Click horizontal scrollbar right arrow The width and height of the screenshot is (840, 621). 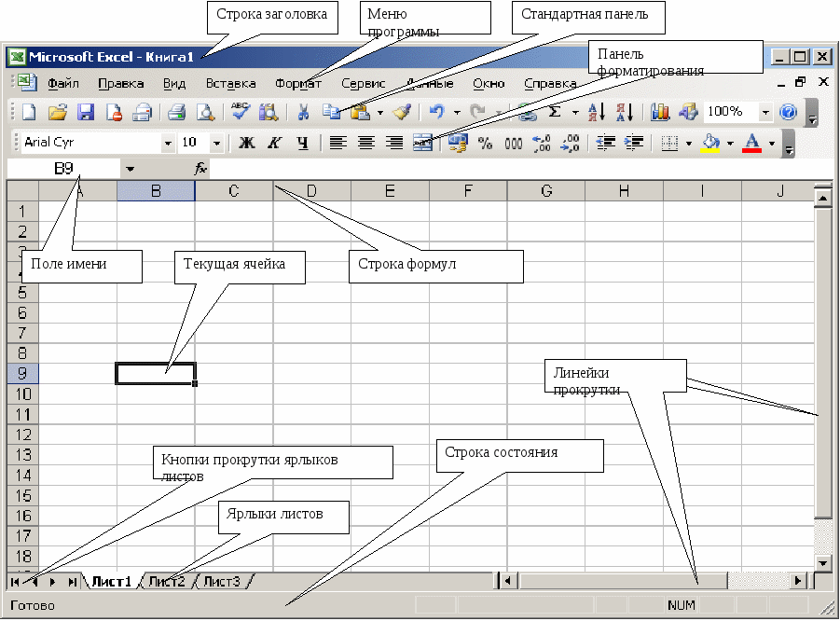pyautogui.click(x=798, y=581)
